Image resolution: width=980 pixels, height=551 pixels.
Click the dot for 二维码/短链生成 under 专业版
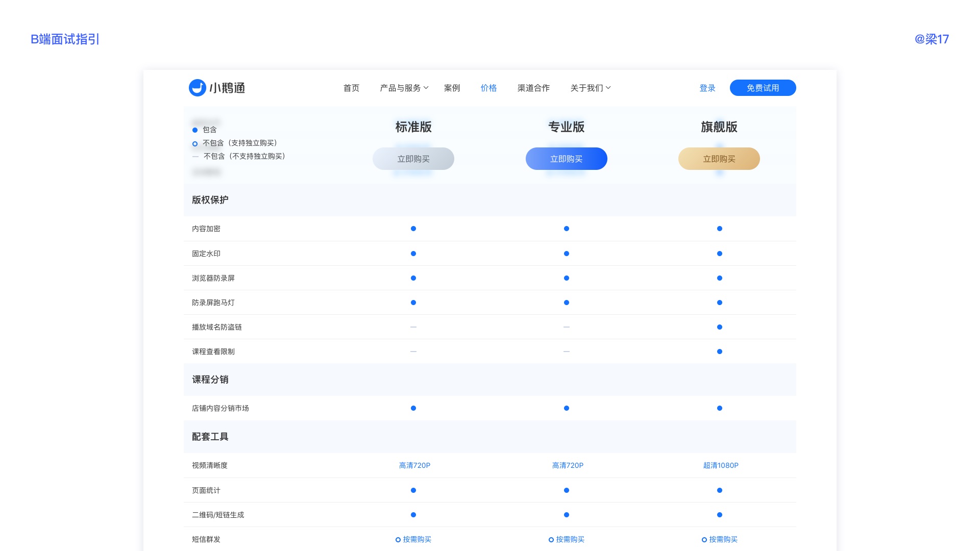pyautogui.click(x=566, y=515)
